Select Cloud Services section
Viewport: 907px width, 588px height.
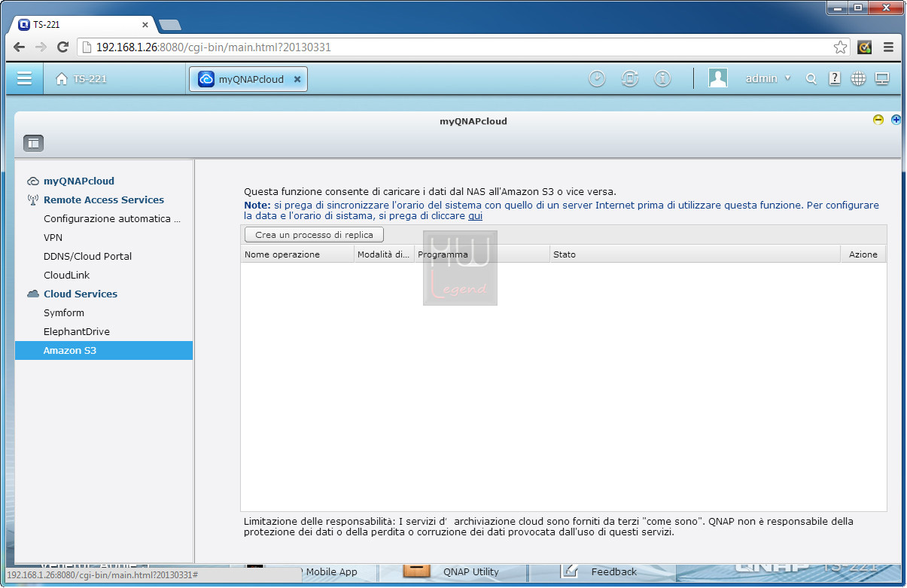coord(81,294)
